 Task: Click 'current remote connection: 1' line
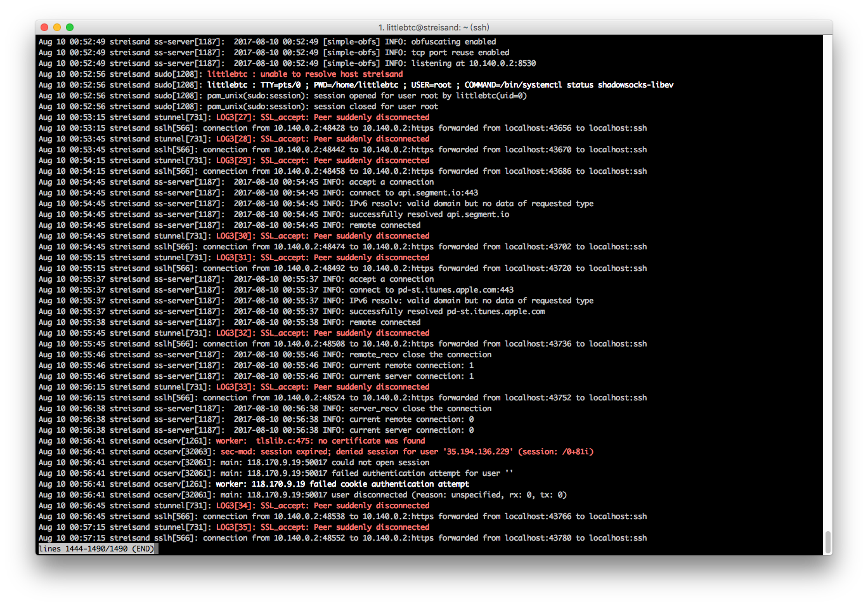(256, 366)
